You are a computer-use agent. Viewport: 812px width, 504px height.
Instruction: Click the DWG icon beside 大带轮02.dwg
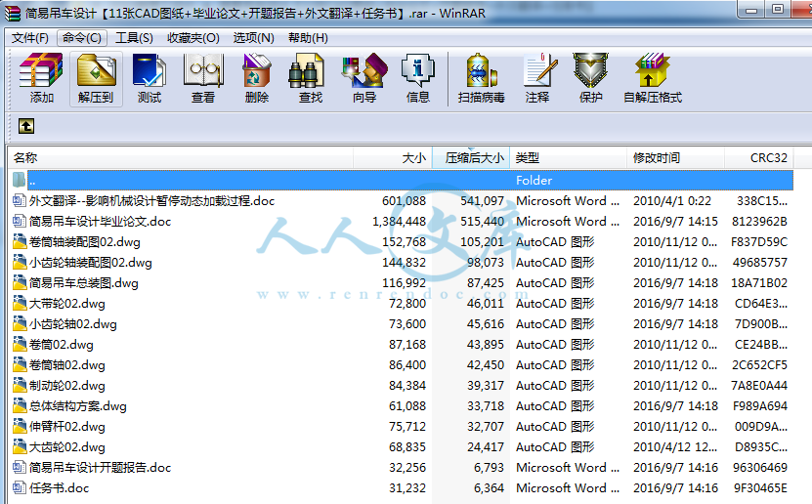point(20,303)
